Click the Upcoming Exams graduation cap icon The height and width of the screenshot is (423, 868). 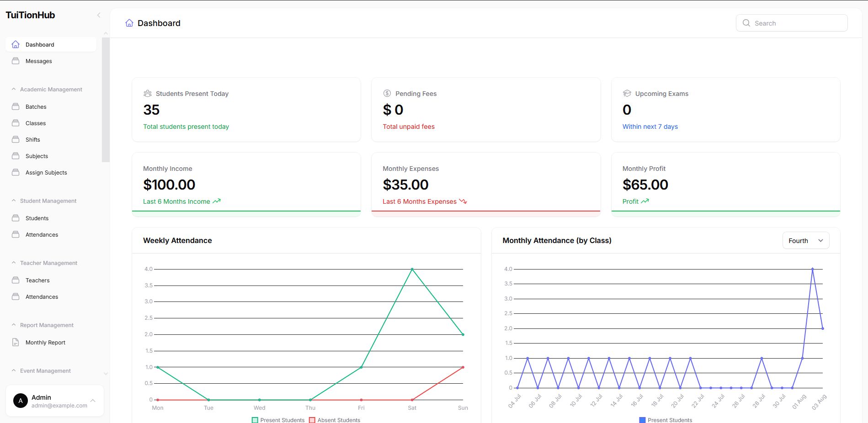point(627,93)
